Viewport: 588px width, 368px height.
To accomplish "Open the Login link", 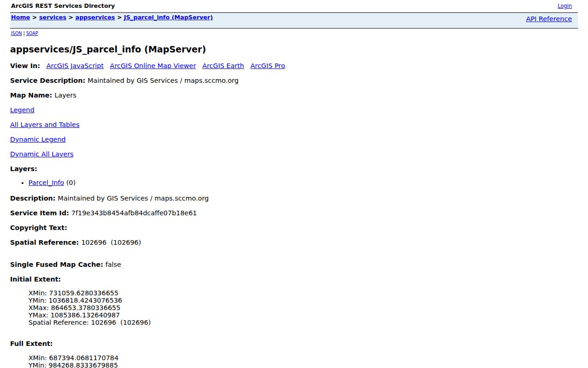I will pyautogui.click(x=565, y=6).
